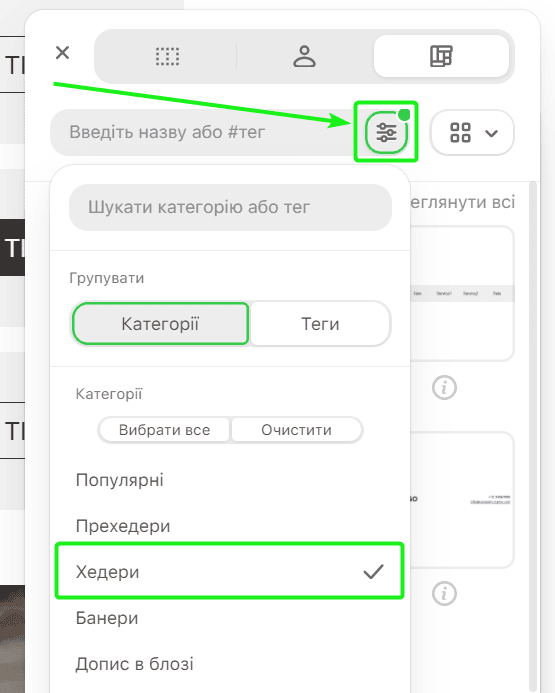This screenshot has width=555, height=693.
Task: Open the view all link
Action: 463,202
